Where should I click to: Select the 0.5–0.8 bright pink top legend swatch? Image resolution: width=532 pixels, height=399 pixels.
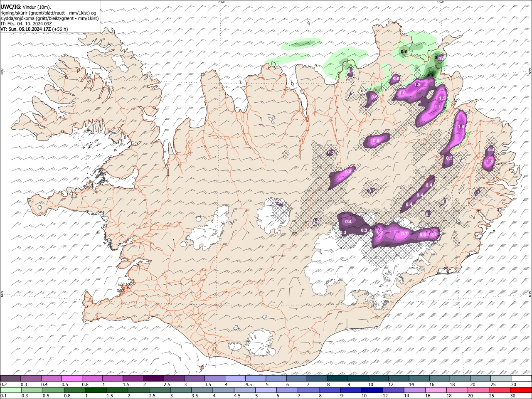pos(71,379)
